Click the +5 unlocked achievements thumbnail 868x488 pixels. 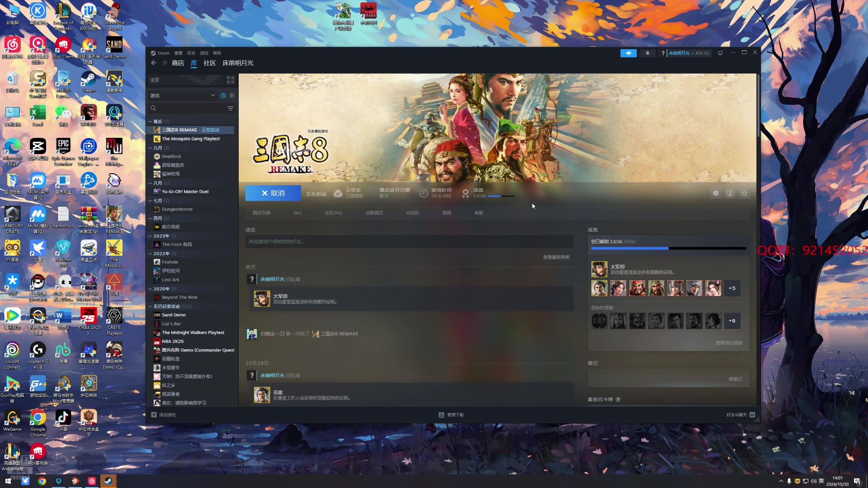coord(732,288)
